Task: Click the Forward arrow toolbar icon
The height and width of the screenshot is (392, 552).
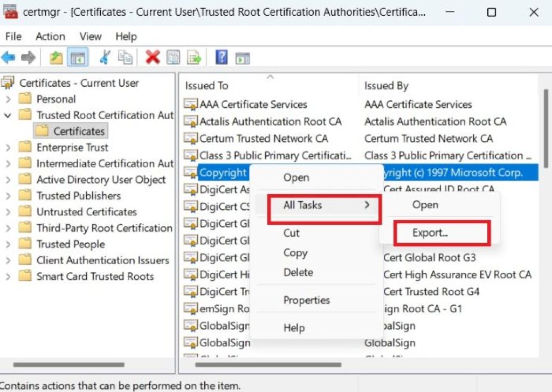Action: pos(28,57)
